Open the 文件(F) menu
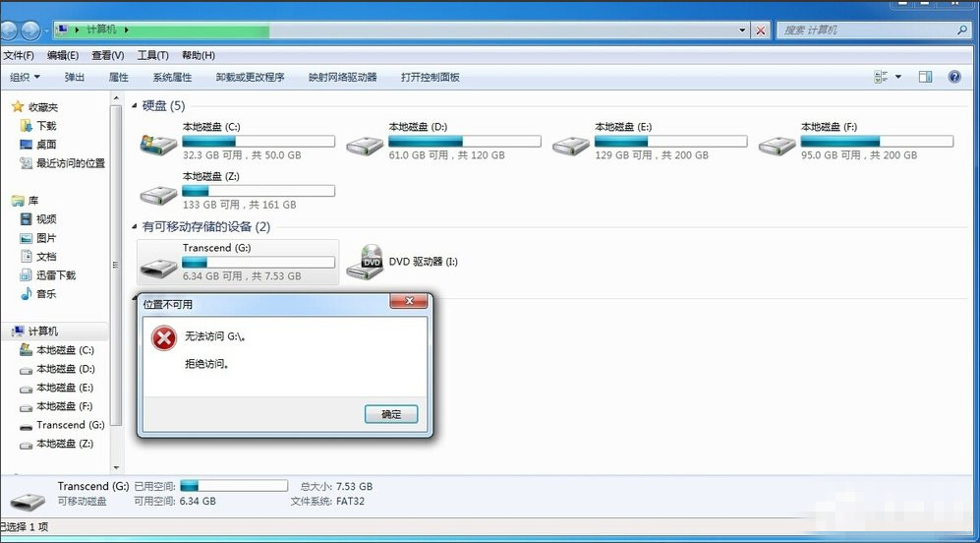 (x=19, y=55)
